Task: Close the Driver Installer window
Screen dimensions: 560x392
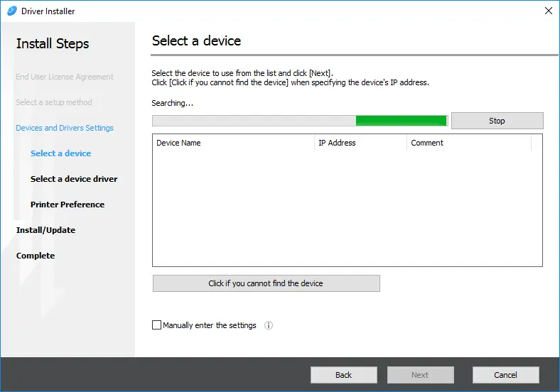Action: pos(548,11)
